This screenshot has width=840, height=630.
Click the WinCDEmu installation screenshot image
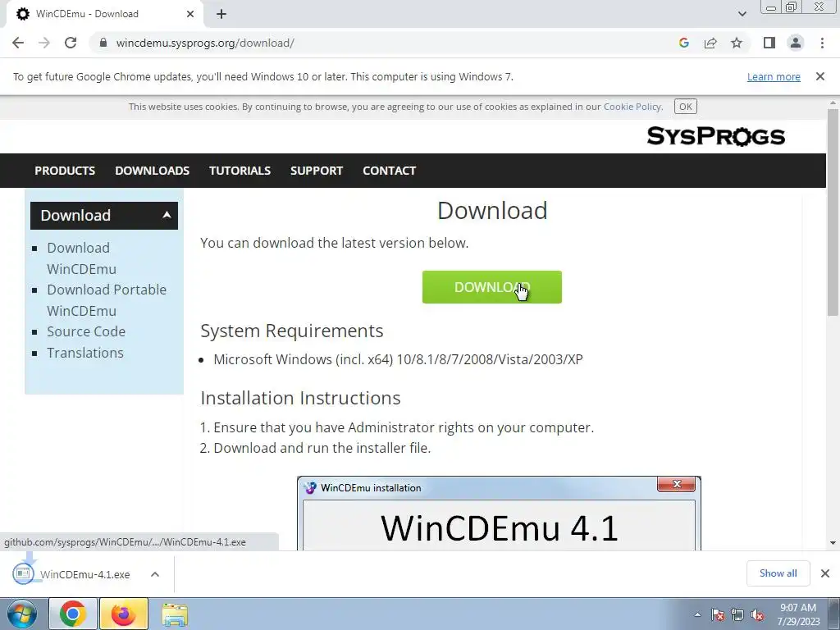pos(499,513)
